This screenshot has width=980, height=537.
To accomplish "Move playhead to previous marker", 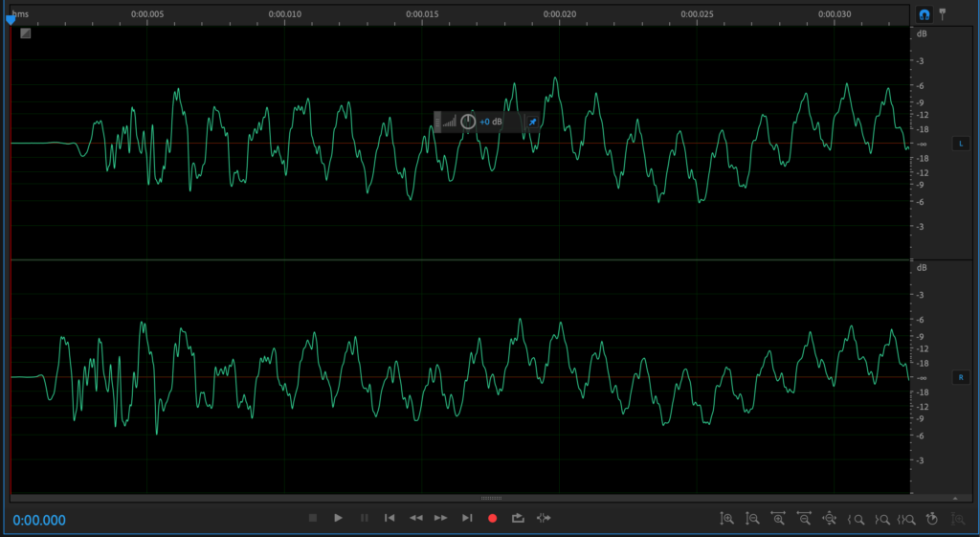I will [x=390, y=518].
